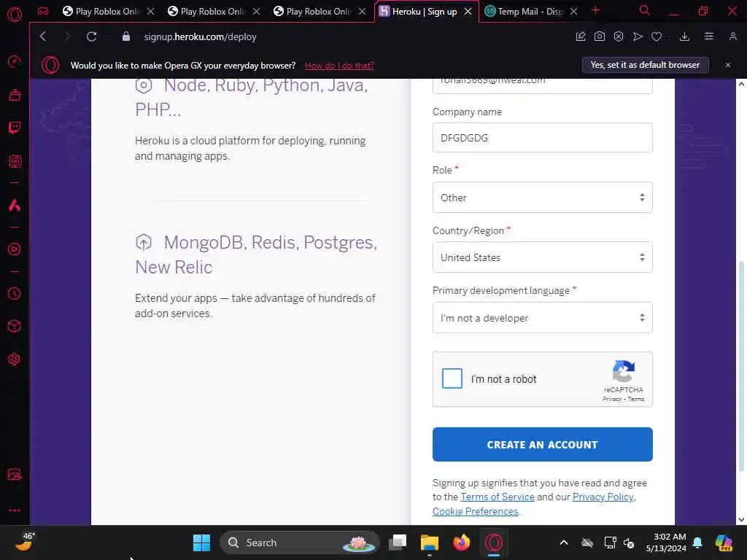
Task: Check the I'm not a robot box
Action: [452, 378]
